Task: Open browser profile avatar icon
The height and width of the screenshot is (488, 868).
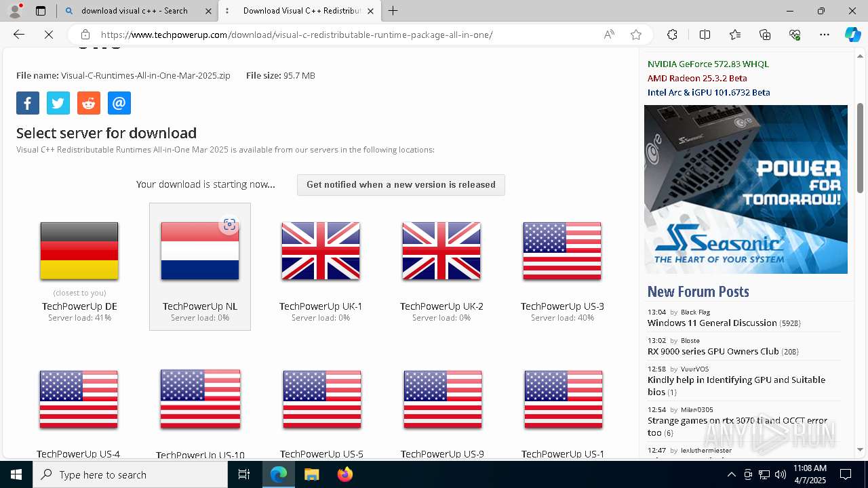Action: coord(15,11)
